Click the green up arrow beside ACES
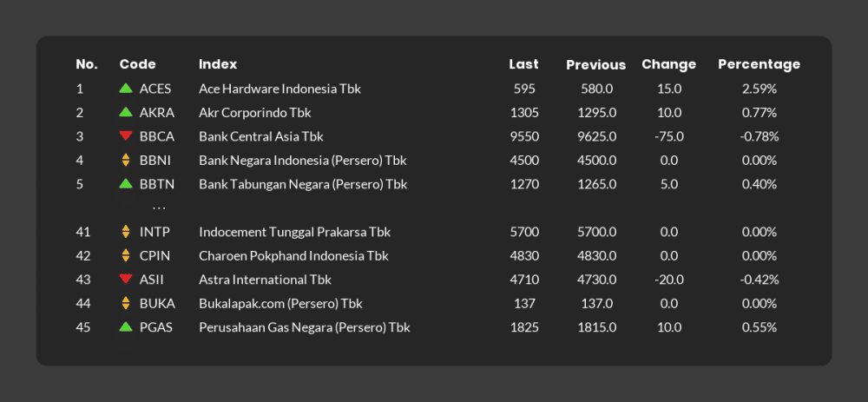This screenshot has width=868, height=402. 126,88
